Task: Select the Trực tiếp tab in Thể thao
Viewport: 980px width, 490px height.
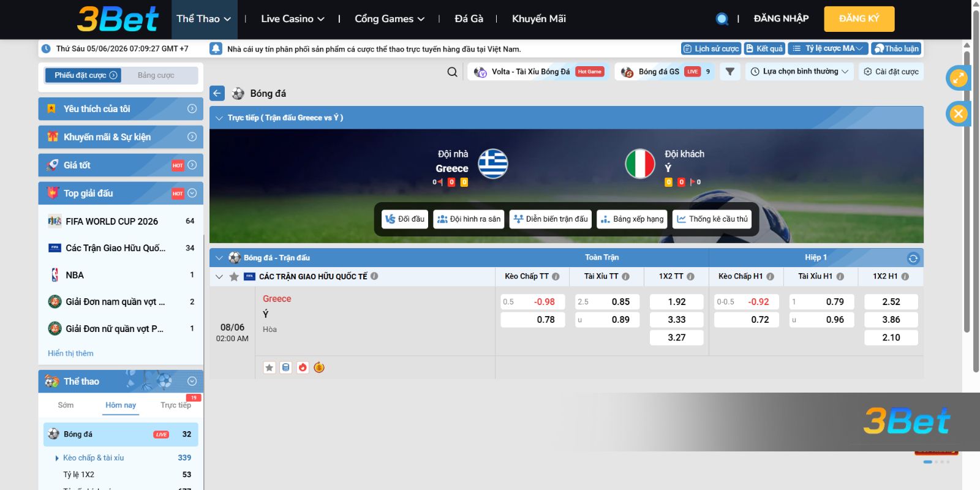Action: tap(176, 405)
